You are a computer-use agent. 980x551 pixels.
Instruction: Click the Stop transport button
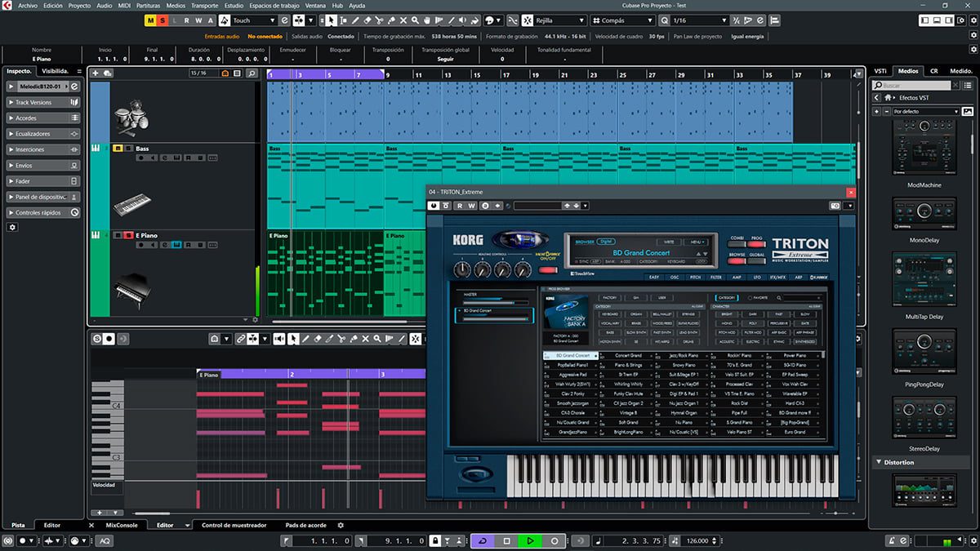tap(506, 540)
